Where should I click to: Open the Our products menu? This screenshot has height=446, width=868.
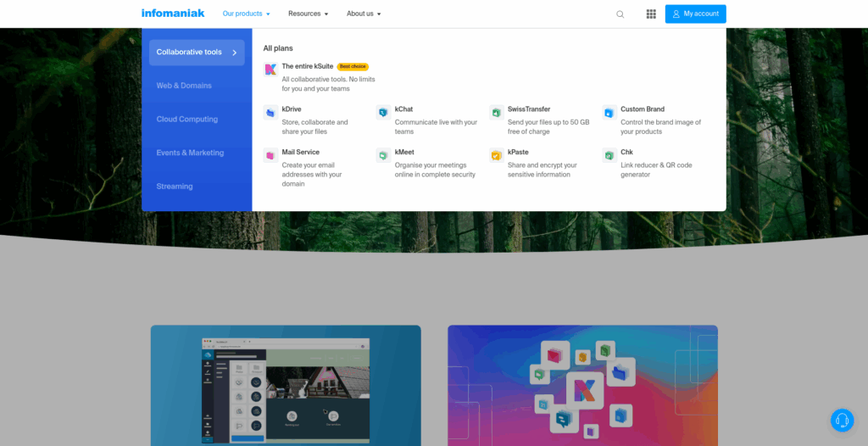pos(247,14)
